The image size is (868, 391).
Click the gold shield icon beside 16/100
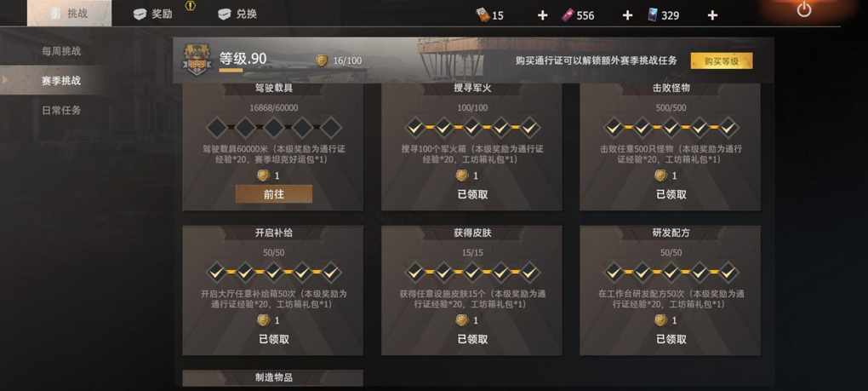pos(322,60)
